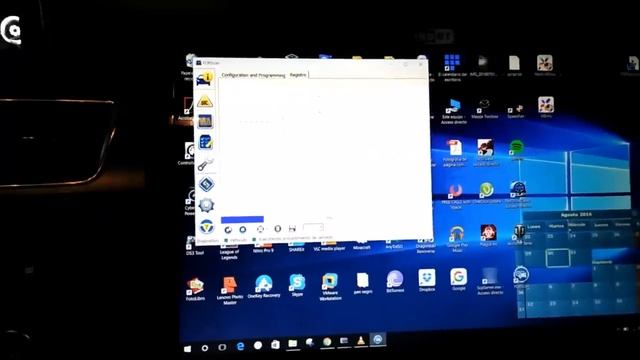Open the blue shield help icon
This screenshot has height=360, width=640.
click(207, 227)
